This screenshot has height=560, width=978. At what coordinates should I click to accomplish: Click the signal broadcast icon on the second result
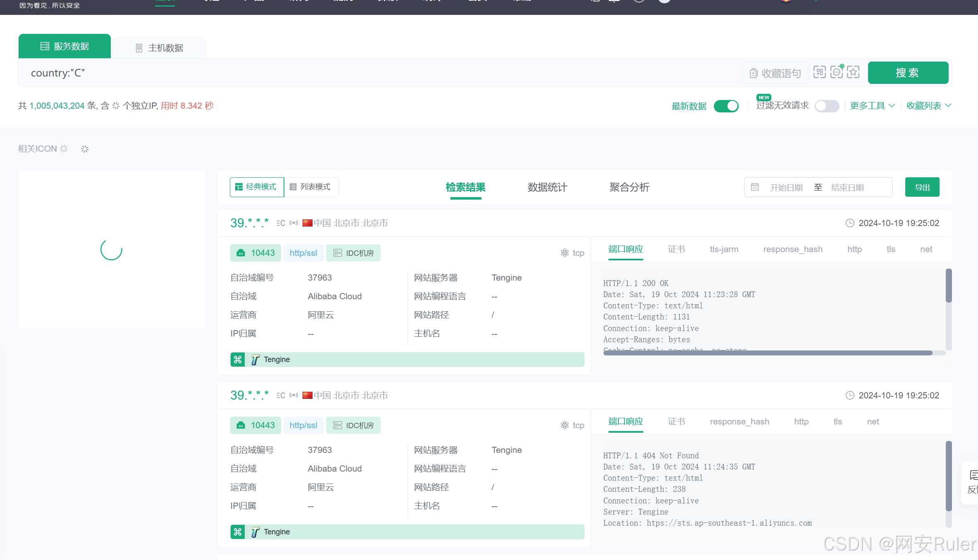pyautogui.click(x=293, y=396)
